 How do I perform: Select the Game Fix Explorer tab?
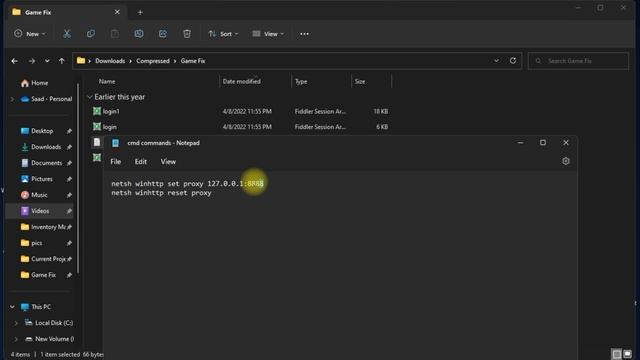67,12
